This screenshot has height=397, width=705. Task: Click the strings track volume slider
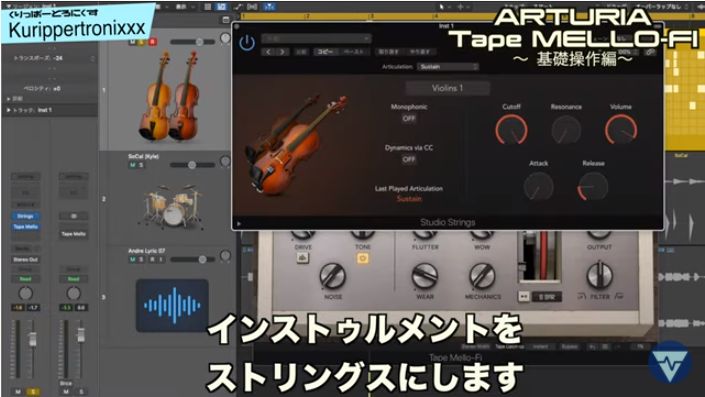point(193,42)
